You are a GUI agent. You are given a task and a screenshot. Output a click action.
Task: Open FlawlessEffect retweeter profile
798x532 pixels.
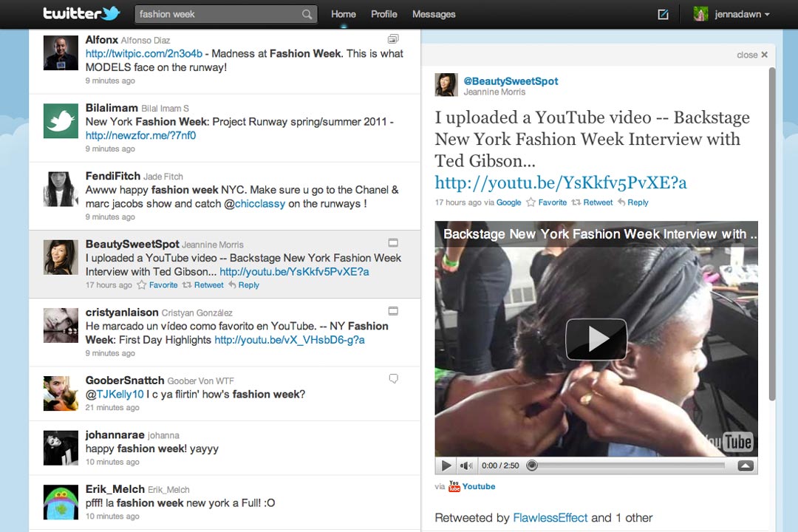coord(550,518)
